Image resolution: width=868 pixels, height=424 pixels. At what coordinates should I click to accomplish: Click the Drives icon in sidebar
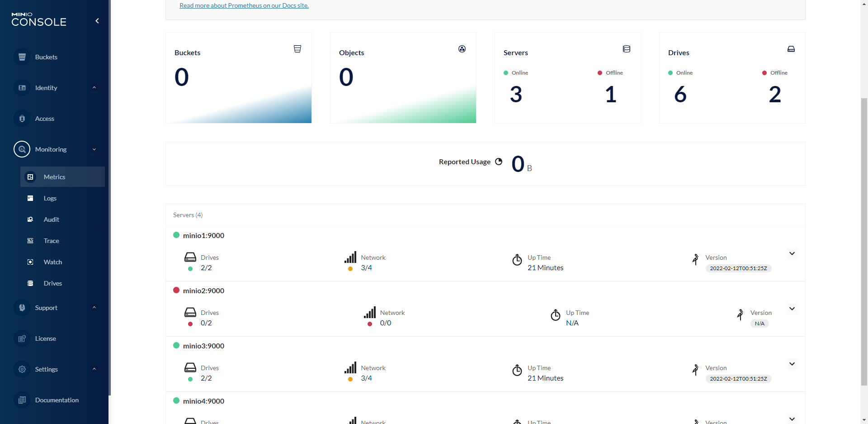point(30,283)
